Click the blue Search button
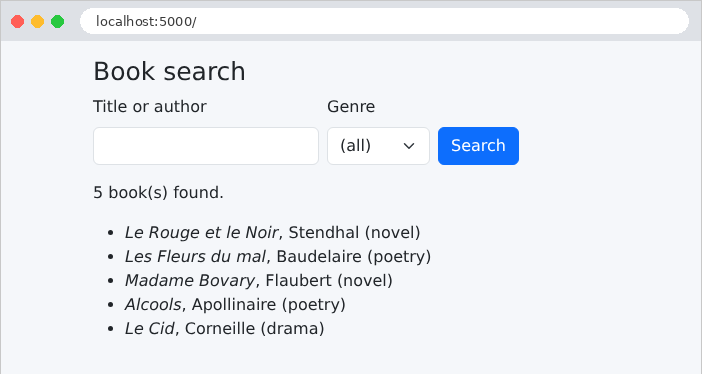The height and width of the screenshot is (374, 702). pos(478,146)
